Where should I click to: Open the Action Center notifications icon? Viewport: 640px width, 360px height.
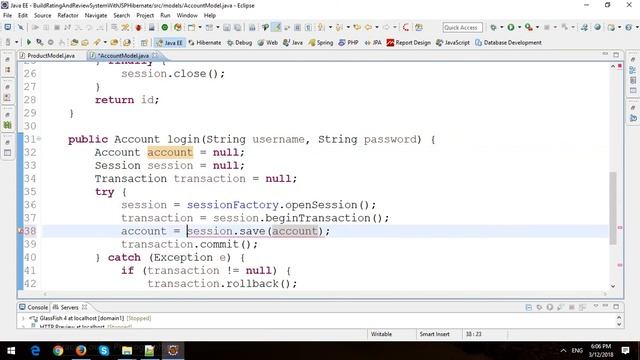[x=625, y=351]
